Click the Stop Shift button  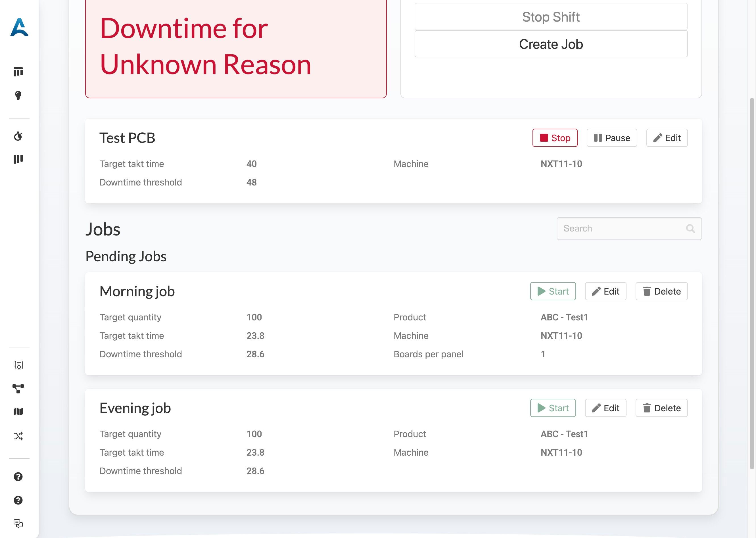tap(551, 17)
